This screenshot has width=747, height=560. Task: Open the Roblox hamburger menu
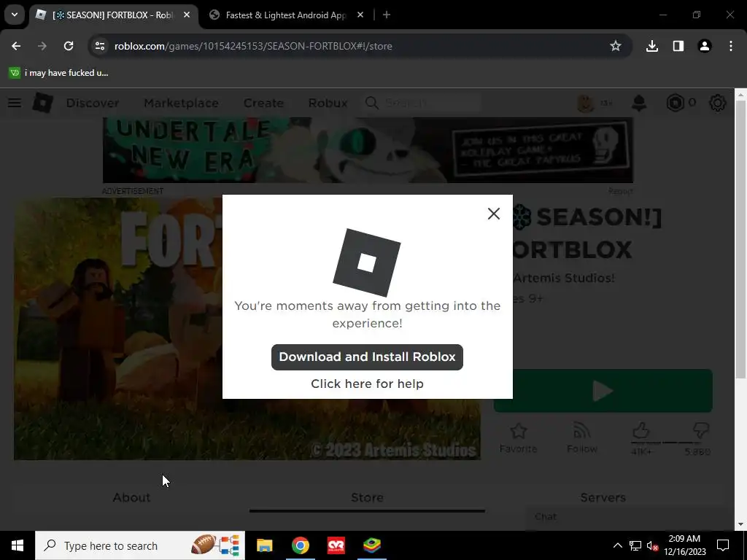coord(15,103)
